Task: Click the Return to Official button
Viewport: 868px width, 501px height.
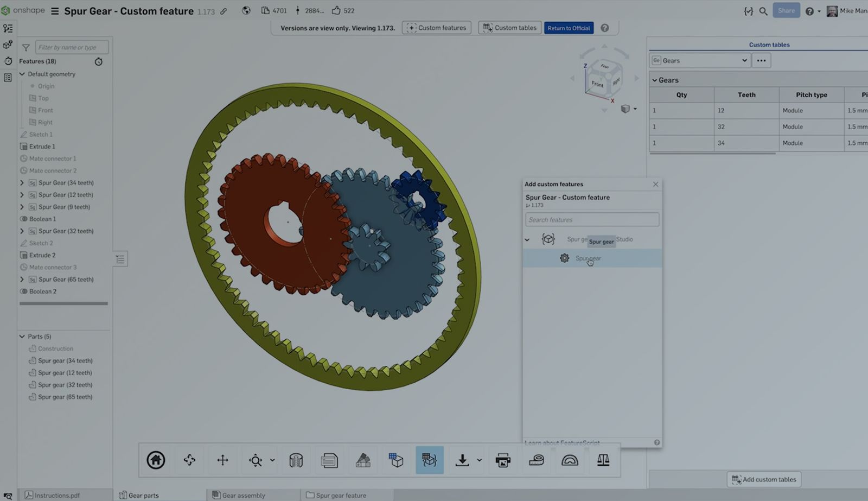Action: [x=569, y=28]
